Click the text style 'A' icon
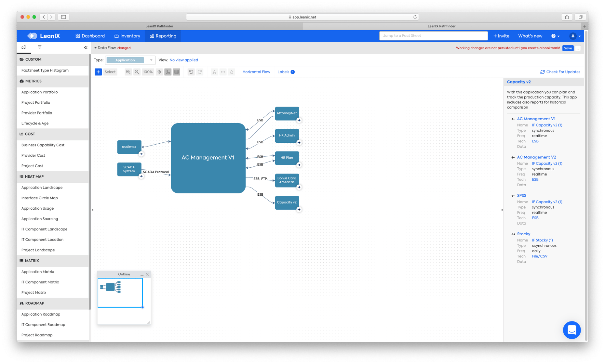 [x=215, y=72]
